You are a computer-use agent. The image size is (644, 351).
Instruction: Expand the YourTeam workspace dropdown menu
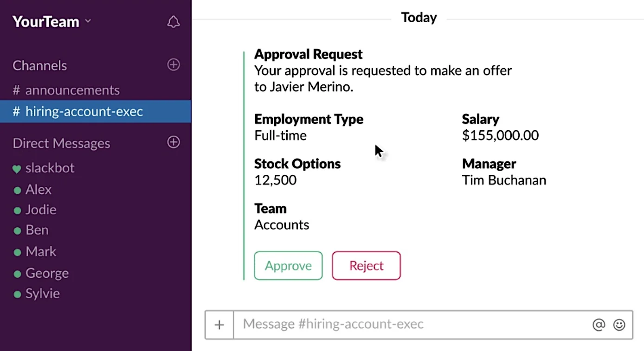(88, 21)
